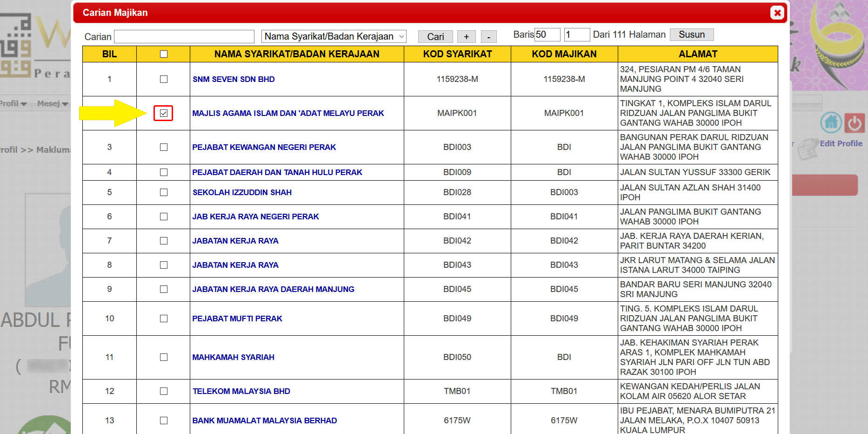Open Bank Muamalat Malaysia Berhad link
Screen dimensions: 868x434
264,420
